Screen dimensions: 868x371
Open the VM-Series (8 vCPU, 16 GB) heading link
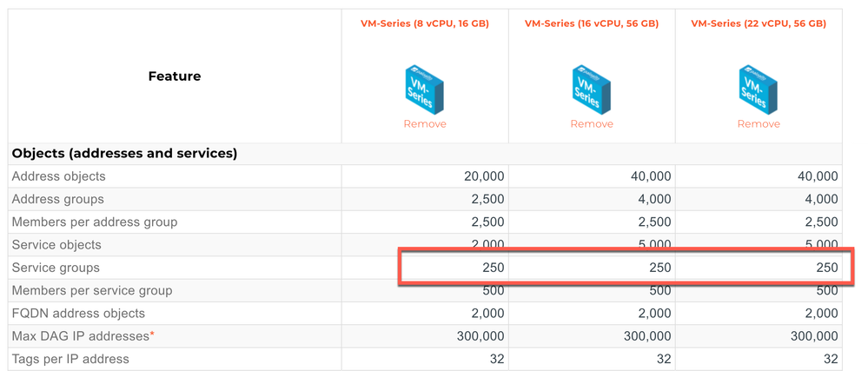[425, 24]
